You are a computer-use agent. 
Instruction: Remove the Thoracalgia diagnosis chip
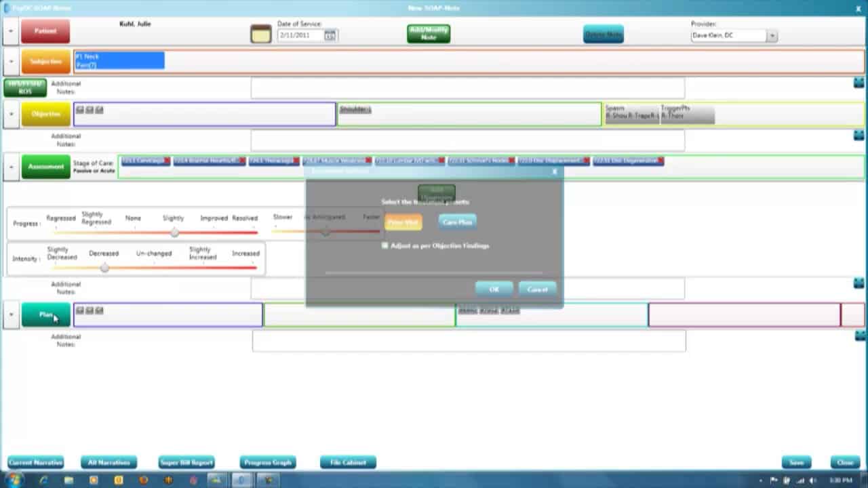pyautogui.click(x=296, y=161)
